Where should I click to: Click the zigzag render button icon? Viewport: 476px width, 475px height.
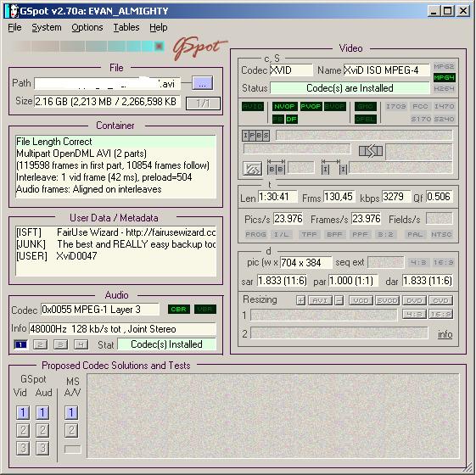(x=252, y=169)
